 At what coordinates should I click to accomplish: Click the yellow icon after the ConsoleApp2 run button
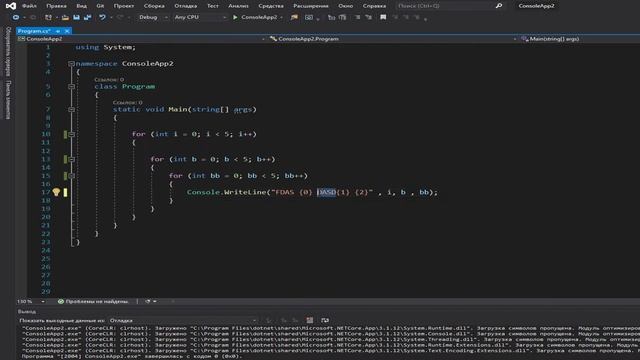(294, 17)
